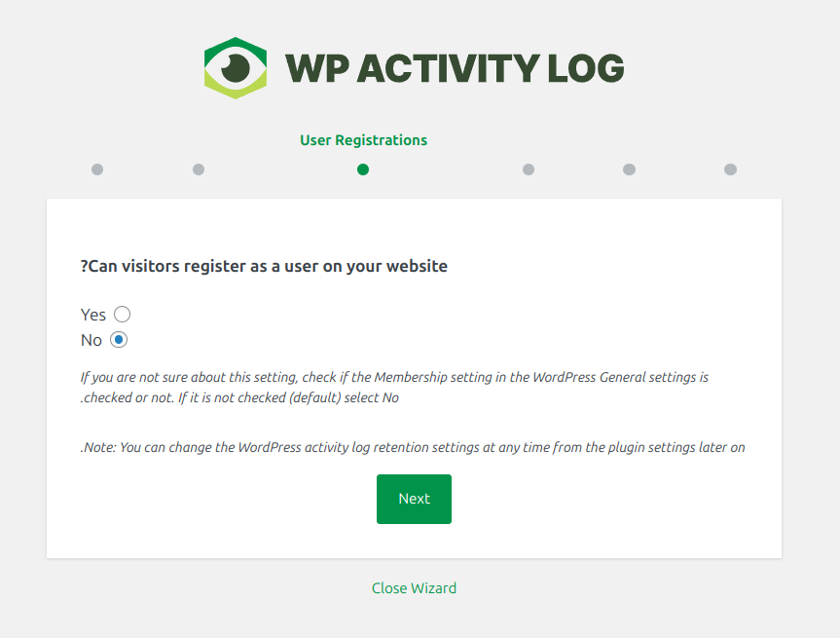
Task: Go to the fourth wizard step dot
Action: (x=529, y=169)
